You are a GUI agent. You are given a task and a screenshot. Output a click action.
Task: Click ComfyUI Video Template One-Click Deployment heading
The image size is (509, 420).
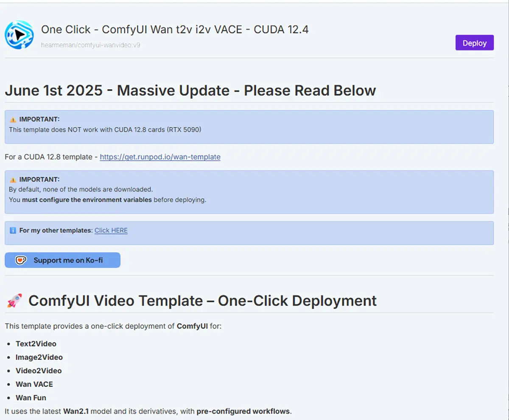pos(202,301)
